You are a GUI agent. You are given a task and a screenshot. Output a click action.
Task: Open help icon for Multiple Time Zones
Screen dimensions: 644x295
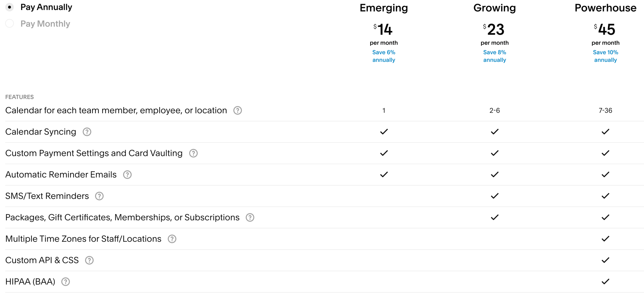(172, 239)
